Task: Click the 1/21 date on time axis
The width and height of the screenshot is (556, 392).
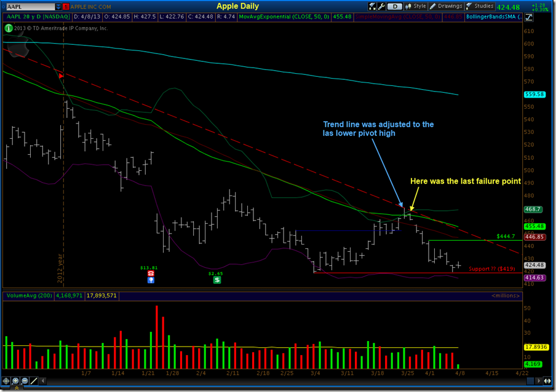Action: pyautogui.click(x=148, y=373)
